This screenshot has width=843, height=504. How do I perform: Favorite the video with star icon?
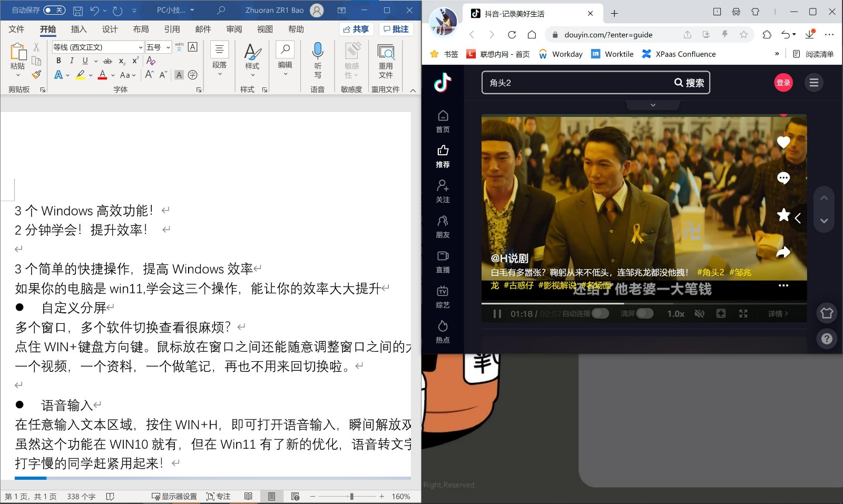tap(783, 214)
